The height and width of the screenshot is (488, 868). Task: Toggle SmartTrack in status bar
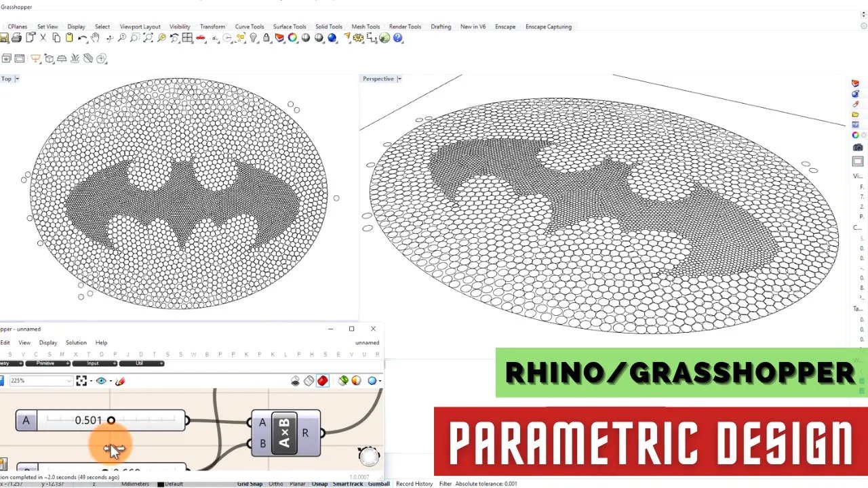(x=348, y=484)
